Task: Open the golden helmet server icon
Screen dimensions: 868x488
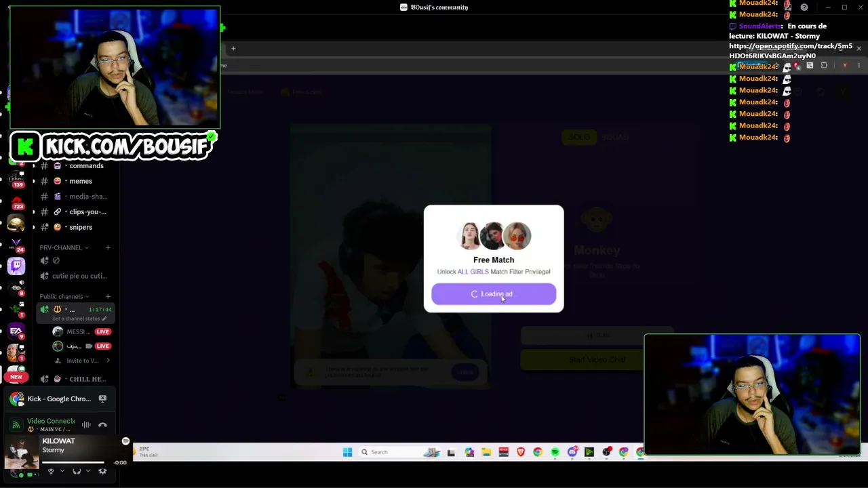Action: click(x=16, y=223)
